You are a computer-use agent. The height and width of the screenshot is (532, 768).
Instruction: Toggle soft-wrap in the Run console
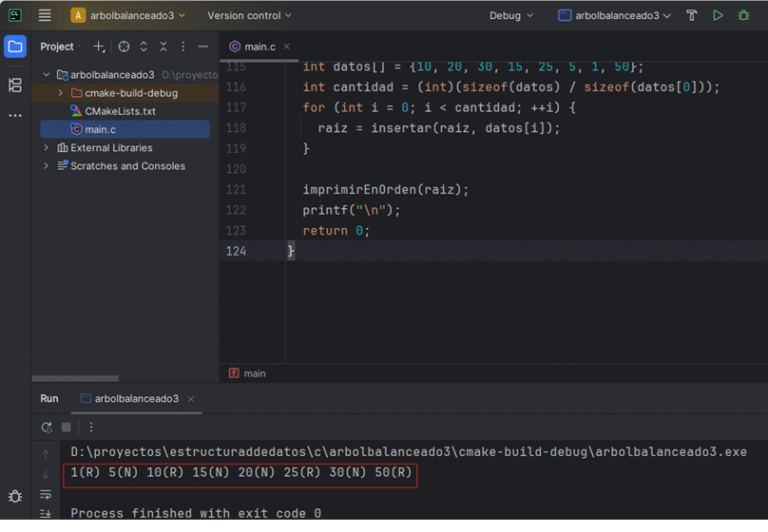click(x=45, y=494)
